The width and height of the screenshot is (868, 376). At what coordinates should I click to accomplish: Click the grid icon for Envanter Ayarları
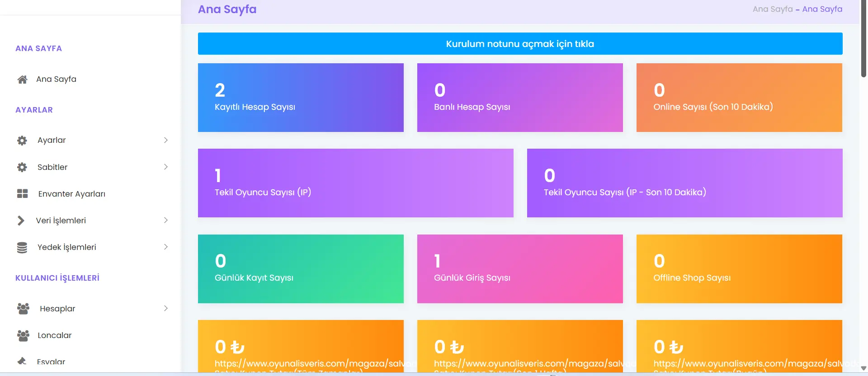[x=23, y=194]
